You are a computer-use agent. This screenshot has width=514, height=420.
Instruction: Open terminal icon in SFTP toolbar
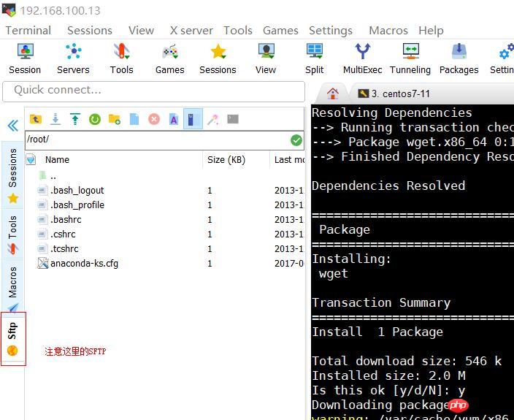tap(233, 119)
